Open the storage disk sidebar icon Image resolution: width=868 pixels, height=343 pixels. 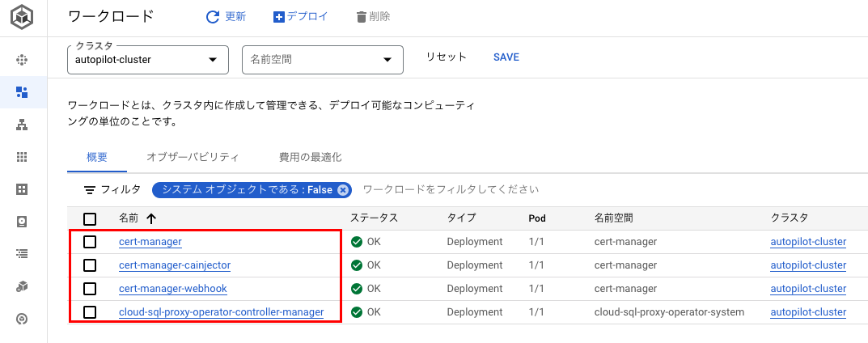(x=22, y=222)
